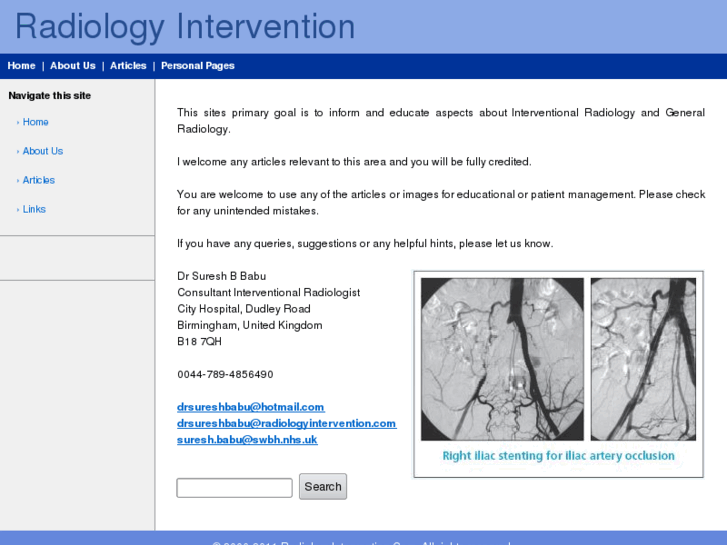Viewport: 727px width, 545px height.
Task: Open Articles in the top navigation bar
Action: pyautogui.click(x=128, y=66)
